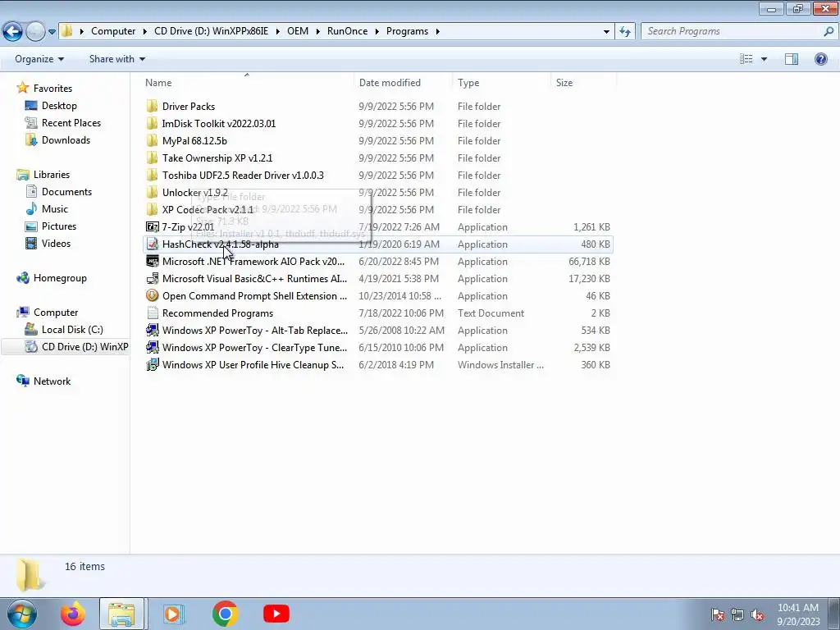Select Computer in the navigation pane
The image size is (840, 630).
[x=56, y=313]
